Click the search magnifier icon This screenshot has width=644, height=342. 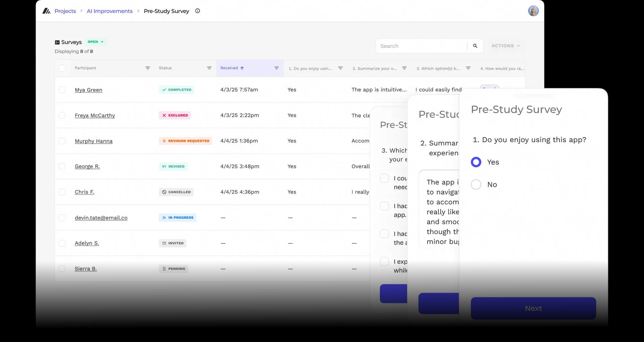point(475,46)
